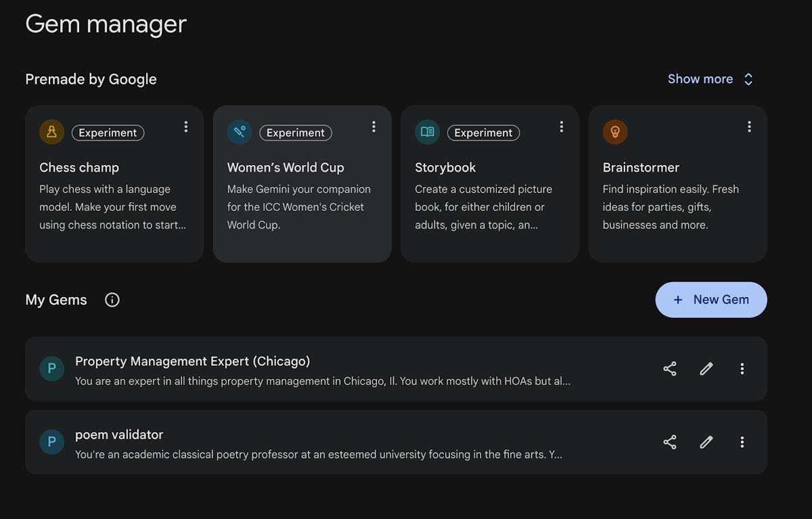Open the options menu for Chess champ

(186, 126)
